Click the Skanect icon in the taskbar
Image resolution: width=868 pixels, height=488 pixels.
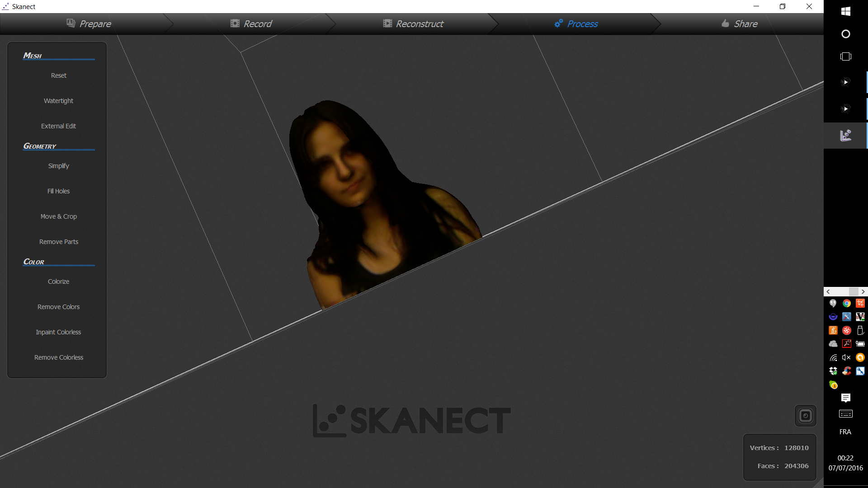[845, 135]
